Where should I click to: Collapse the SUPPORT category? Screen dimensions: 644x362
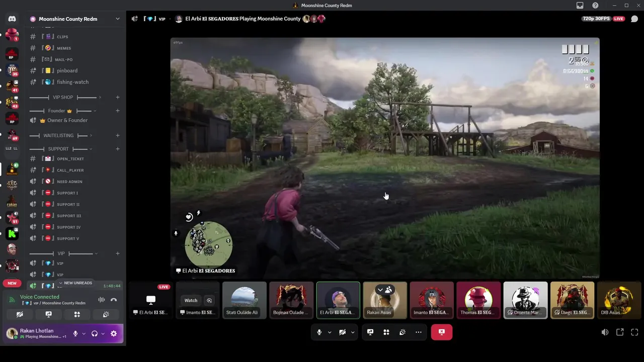point(61,149)
